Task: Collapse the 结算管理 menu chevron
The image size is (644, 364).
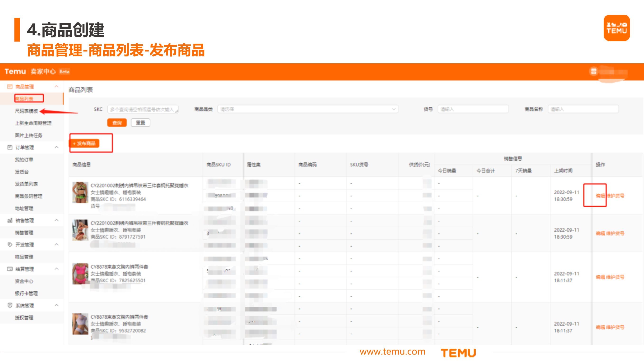Action: [x=56, y=269]
